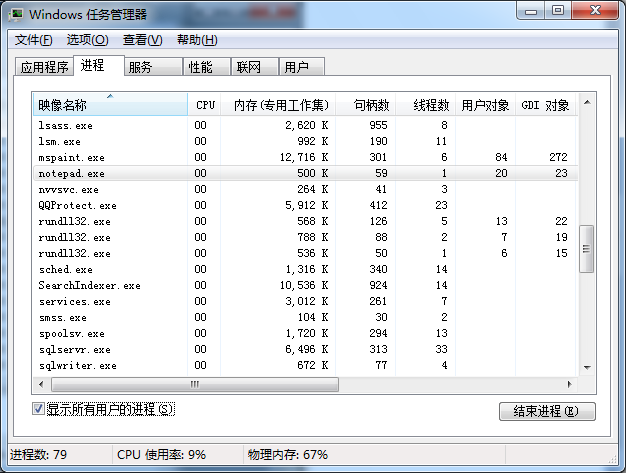The width and height of the screenshot is (626, 473).
Task: Click the Task Manager title bar icon
Action: (x=16, y=15)
